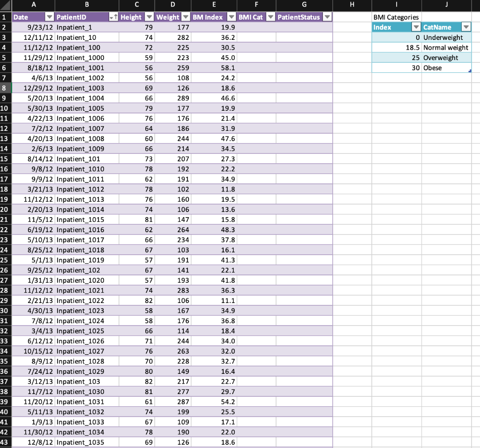Select column E header
The image size is (480, 448).
(x=214, y=5)
